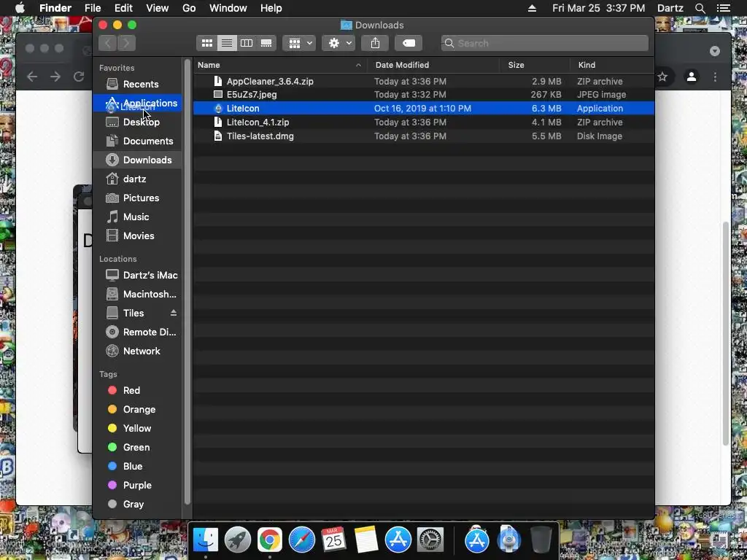747x560 pixels.
Task: Open Notes from the Dock
Action: coord(366,540)
